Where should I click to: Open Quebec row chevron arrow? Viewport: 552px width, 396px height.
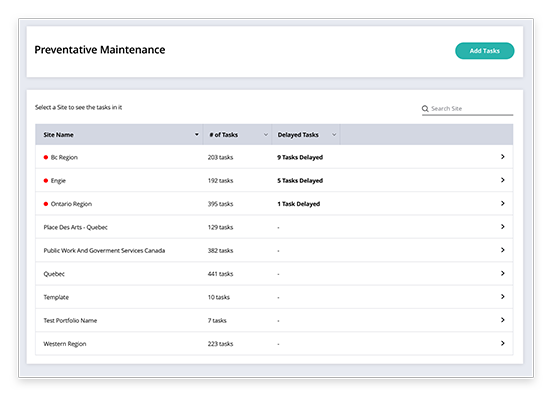tap(503, 273)
